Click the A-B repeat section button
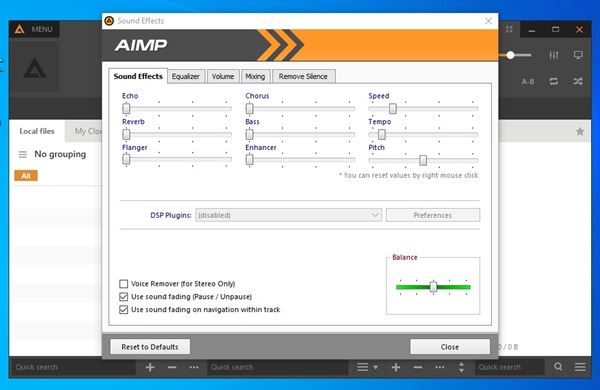This screenshot has width=600, height=390. tap(528, 82)
